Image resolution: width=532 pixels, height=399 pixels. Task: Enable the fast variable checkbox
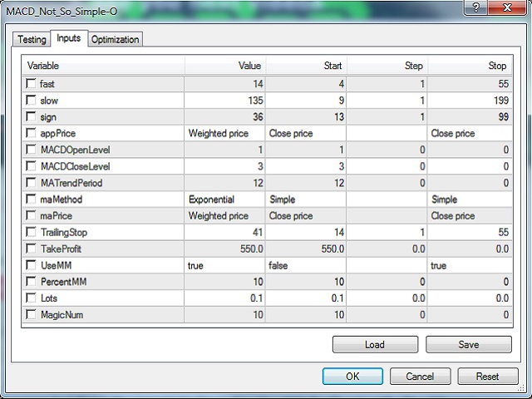32,84
